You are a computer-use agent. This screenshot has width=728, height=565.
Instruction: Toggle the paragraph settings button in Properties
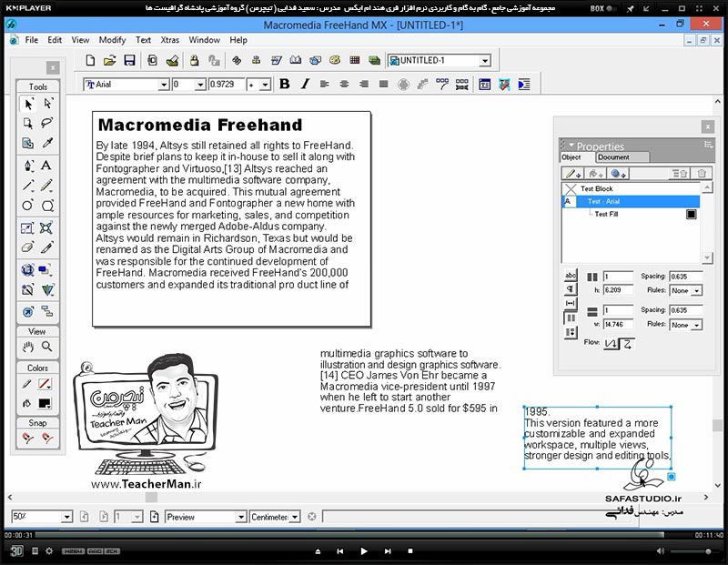point(571,288)
